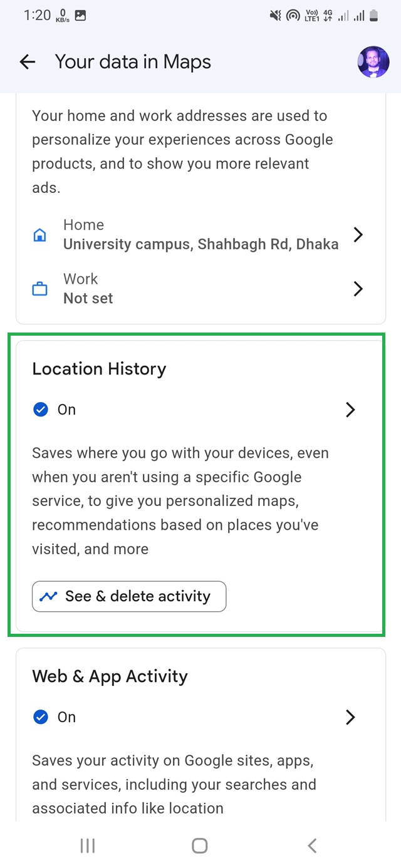Tap the Work briefcase icon

[x=40, y=289]
